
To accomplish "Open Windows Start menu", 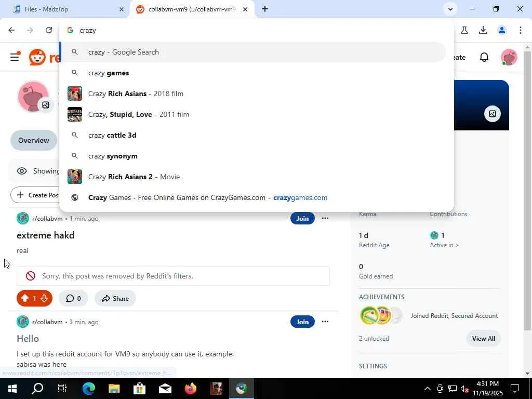I will pyautogui.click(x=12, y=389).
